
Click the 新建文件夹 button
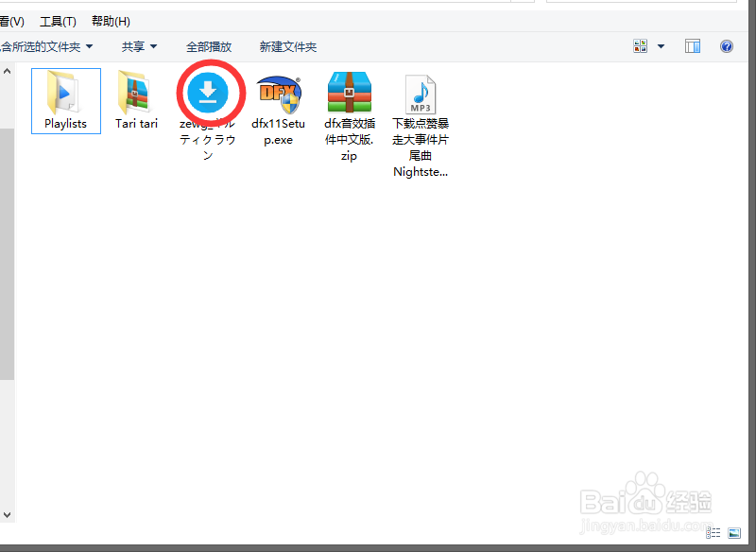click(x=288, y=46)
